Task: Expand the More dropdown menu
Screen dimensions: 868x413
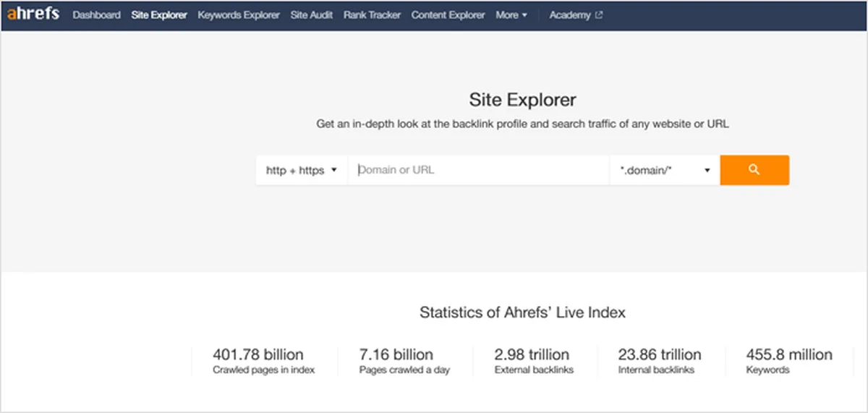Action: [511, 15]
